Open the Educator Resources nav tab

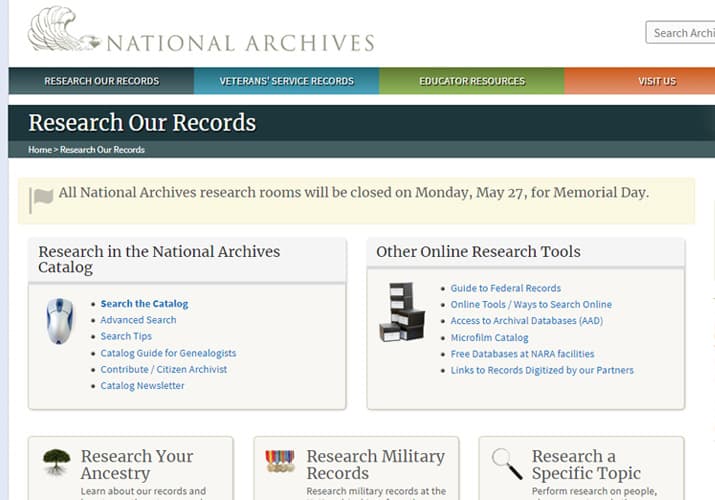[x=472, y=81]
